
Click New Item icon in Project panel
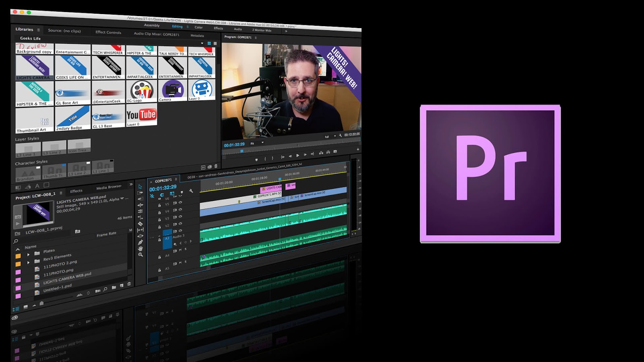click(x=122, y=286)
